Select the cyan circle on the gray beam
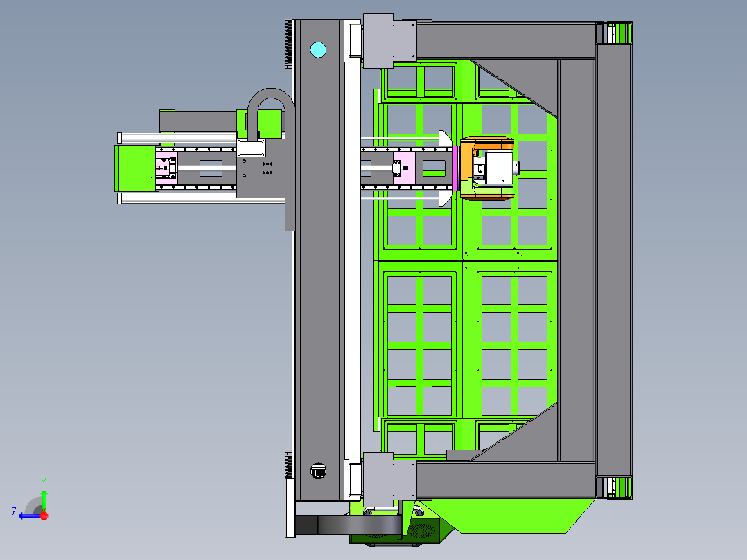Image resolution: width=747 pixels, height=560 pixels. point(318,50)
